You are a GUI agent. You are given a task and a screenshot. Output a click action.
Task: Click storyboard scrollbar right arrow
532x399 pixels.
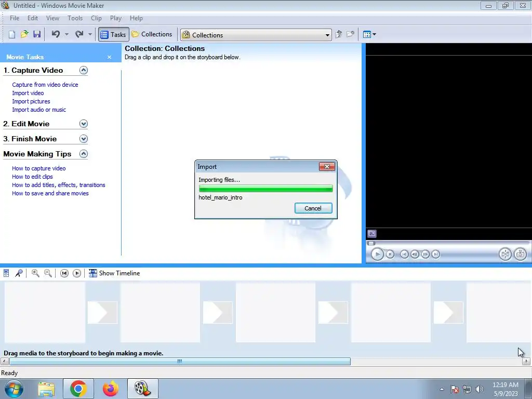click(526, 362)
